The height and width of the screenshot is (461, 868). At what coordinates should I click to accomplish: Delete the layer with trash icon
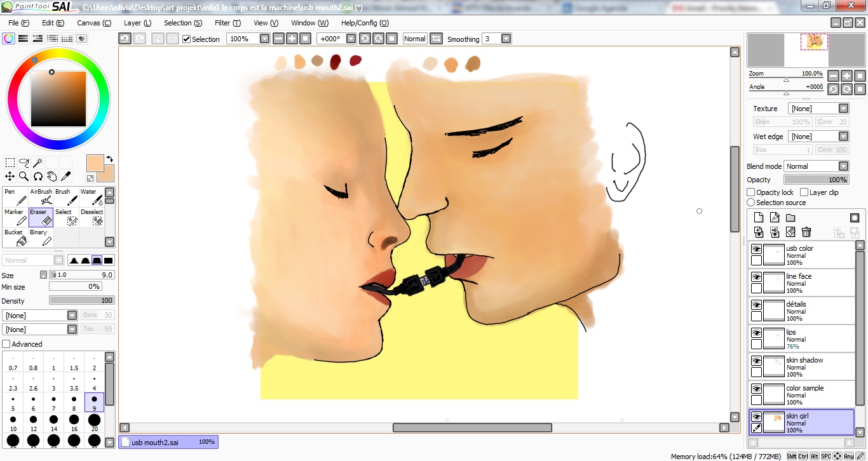[806, 232]
